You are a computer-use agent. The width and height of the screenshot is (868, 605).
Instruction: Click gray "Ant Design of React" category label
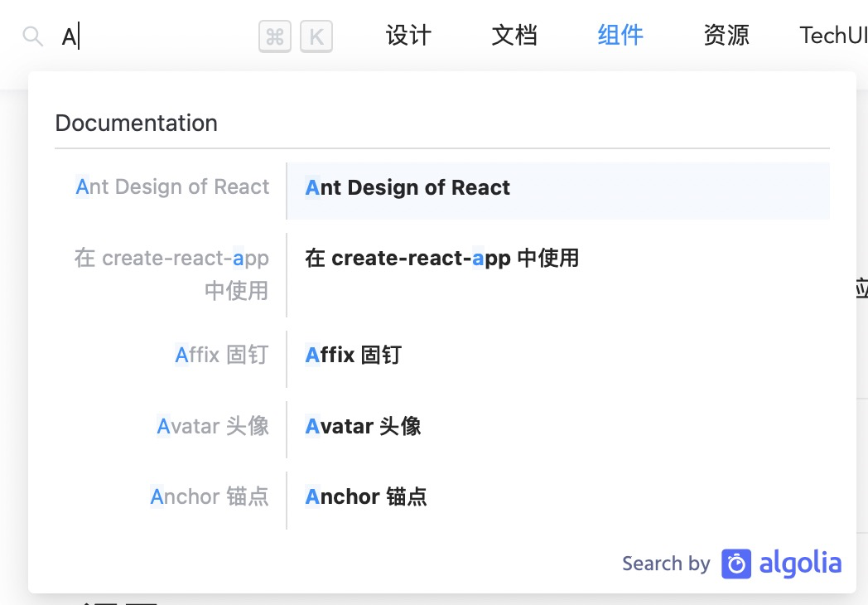coord(172,187)
